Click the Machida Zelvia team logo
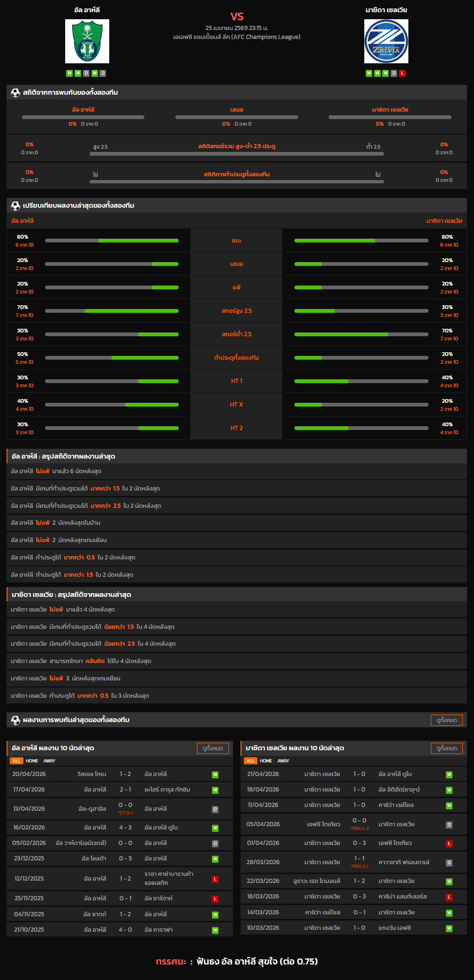 (386, 41)
